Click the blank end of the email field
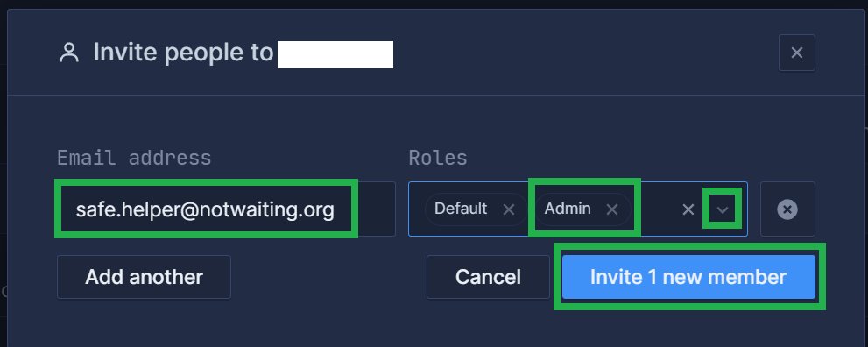Viewport: 868px width, 347px height. pos(376,209)
